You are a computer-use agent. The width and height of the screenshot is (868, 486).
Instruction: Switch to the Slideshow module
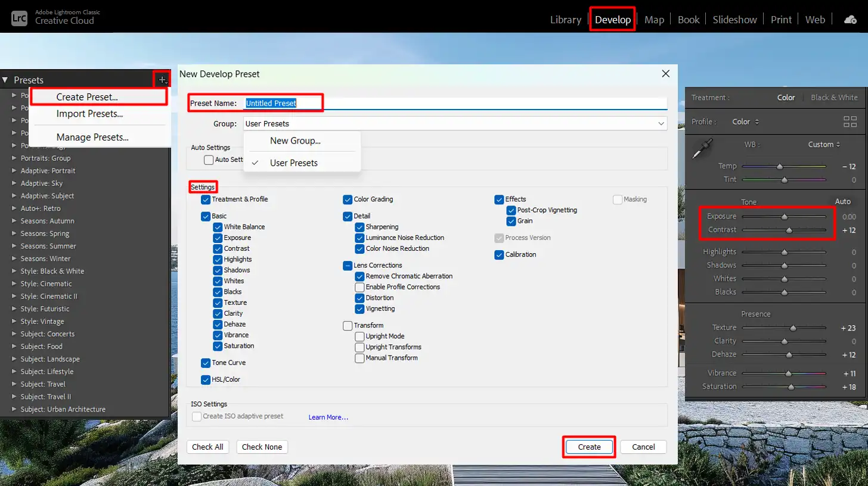(734, 20)
